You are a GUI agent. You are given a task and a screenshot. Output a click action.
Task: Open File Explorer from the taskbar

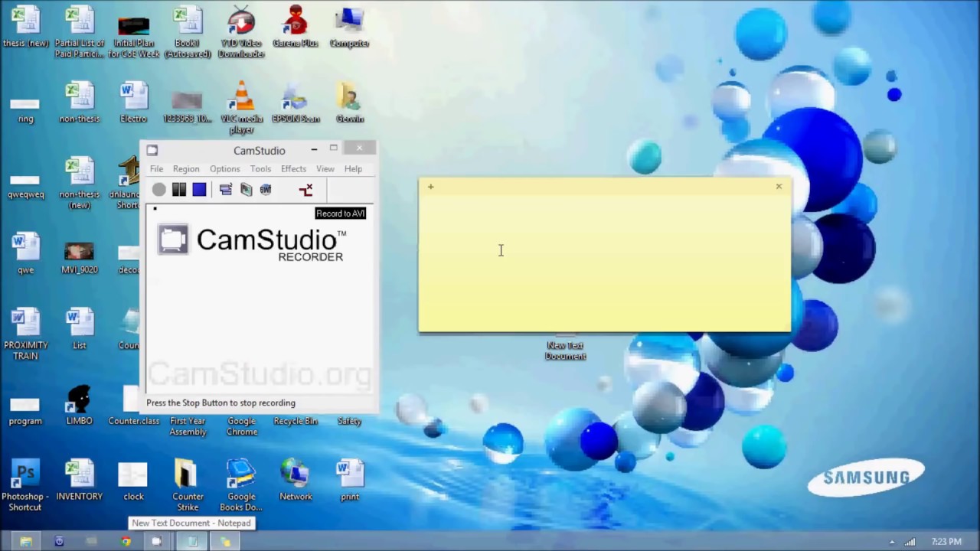[25, 541]
